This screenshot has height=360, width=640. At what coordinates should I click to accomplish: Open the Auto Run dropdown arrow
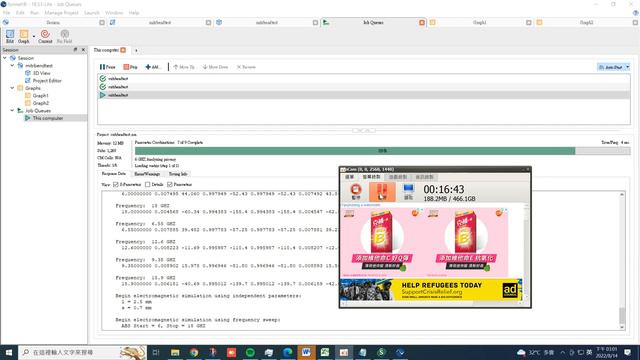(x=627, y=67)
